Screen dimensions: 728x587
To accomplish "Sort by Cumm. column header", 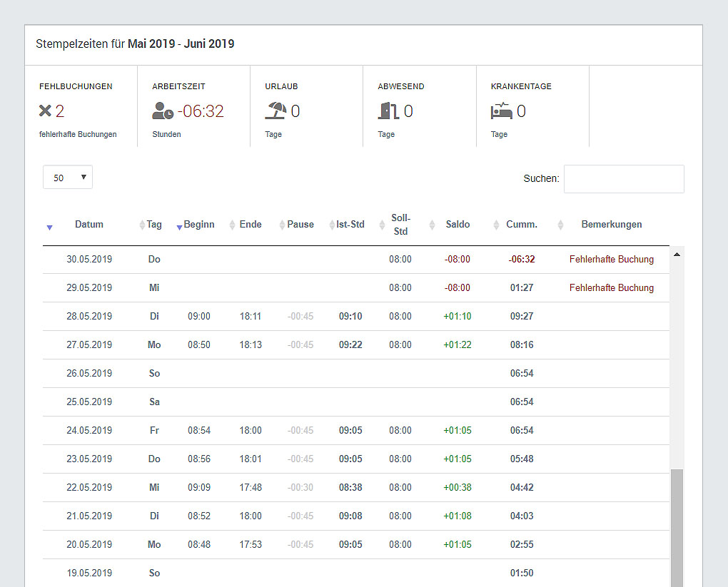I will pos(522,225).
